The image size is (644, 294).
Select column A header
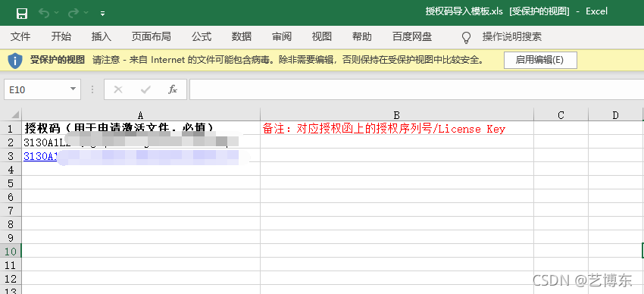[141, 115]
